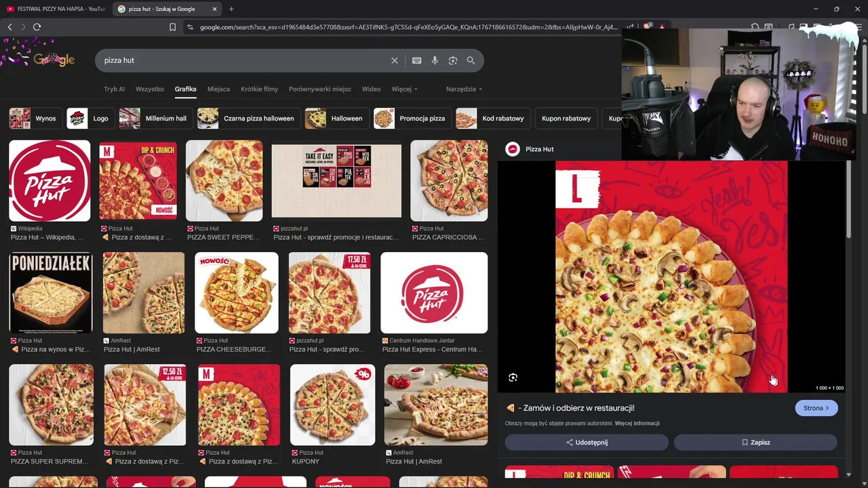Screen dimensions: 868x488
Task: Open Pizza Hut – Wikipedia caption link
Action: pyautogui.click(x=47, y=237)
